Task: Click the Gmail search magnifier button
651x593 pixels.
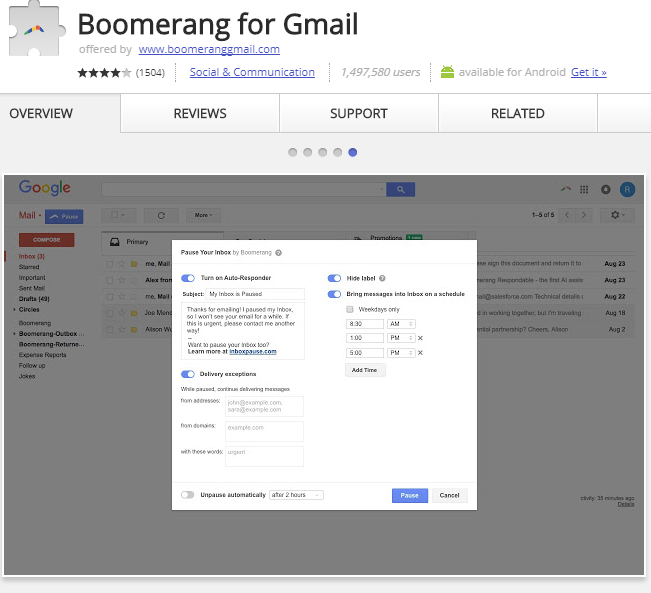Action: pos(400,189)
